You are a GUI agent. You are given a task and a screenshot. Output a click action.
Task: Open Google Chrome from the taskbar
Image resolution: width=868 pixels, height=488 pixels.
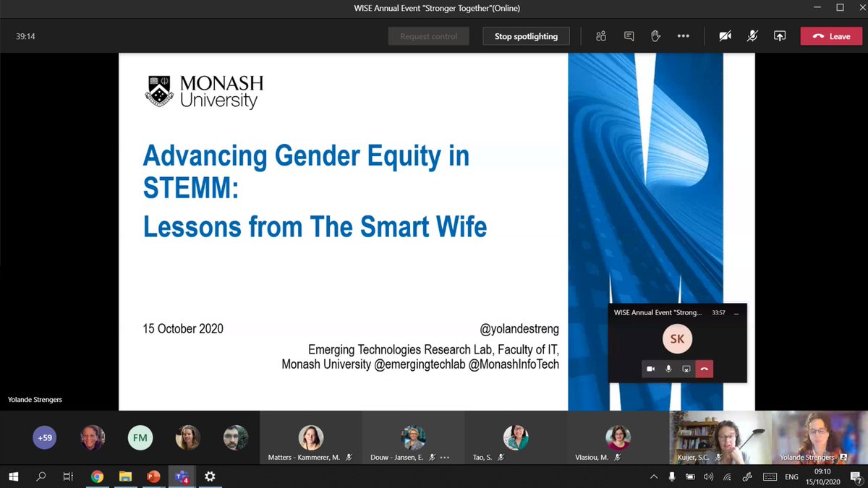98,476
